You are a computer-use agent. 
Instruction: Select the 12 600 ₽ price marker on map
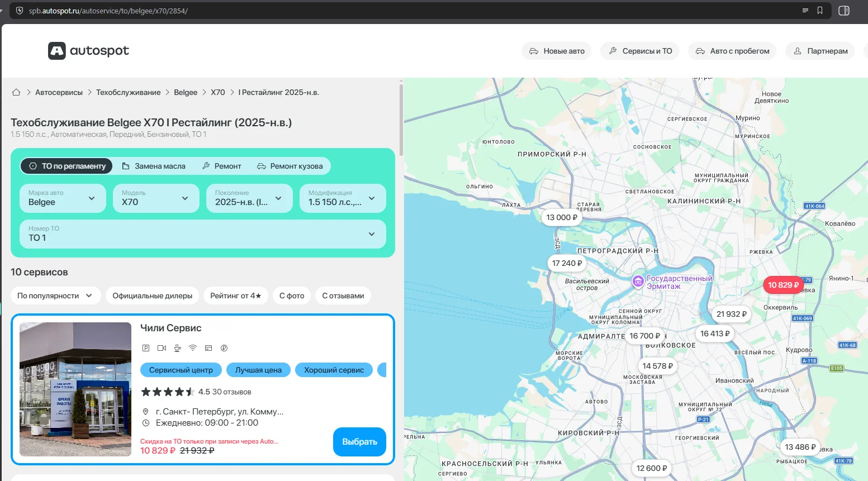click(652, 468)
